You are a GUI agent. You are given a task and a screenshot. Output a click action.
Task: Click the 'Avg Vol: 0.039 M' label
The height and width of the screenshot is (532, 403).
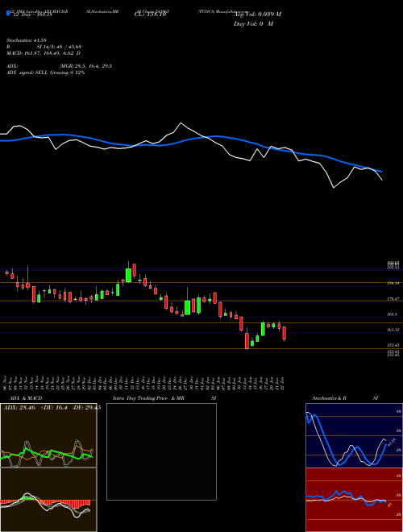[x=257, y=15]
